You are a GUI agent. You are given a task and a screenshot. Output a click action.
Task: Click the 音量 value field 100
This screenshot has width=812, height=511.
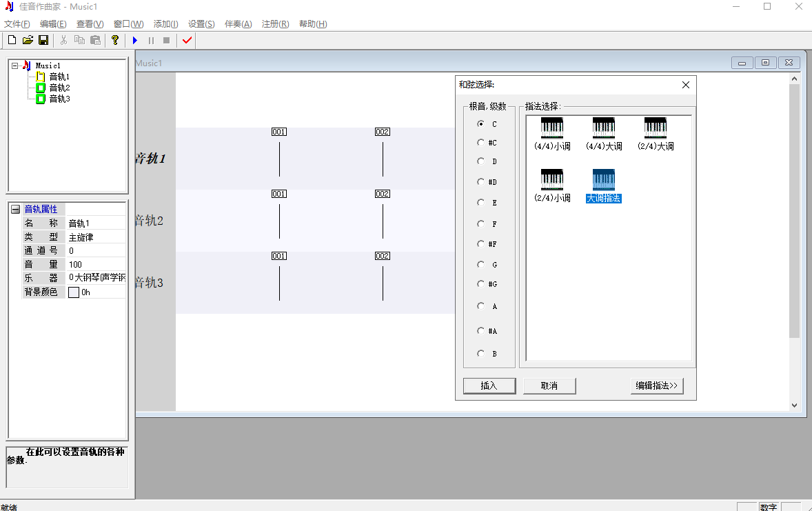click(x=97, y=264)
